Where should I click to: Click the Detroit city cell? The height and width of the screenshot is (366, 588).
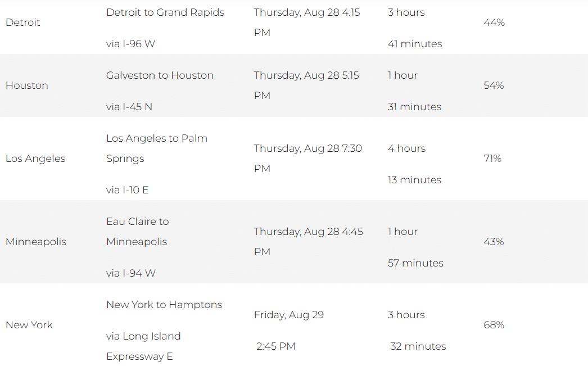click(x=23, y=22)
